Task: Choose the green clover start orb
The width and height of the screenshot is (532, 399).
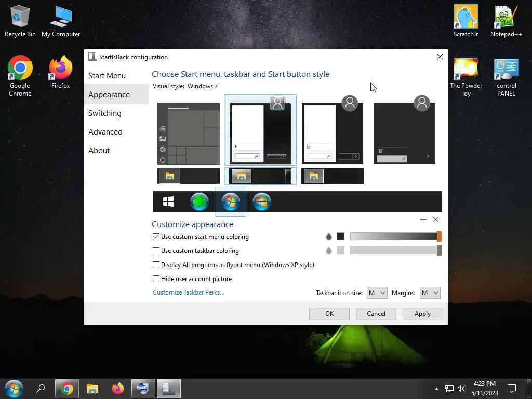Action: pyautogui.click(x=199, y=202)
